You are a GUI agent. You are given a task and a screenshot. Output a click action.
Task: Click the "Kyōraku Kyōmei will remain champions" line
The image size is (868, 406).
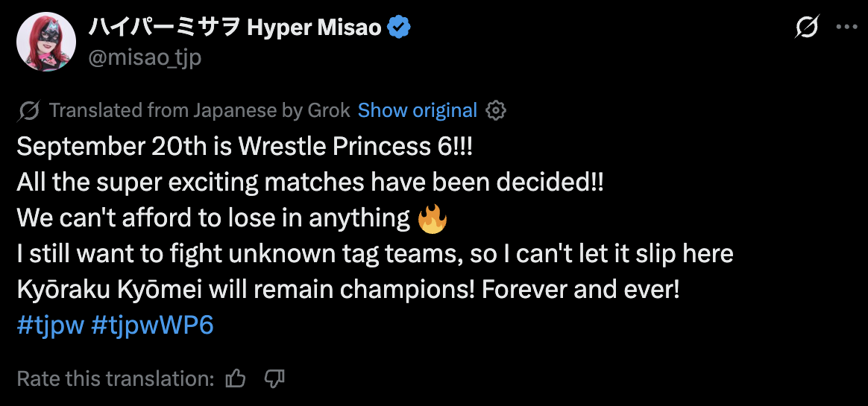347,290
